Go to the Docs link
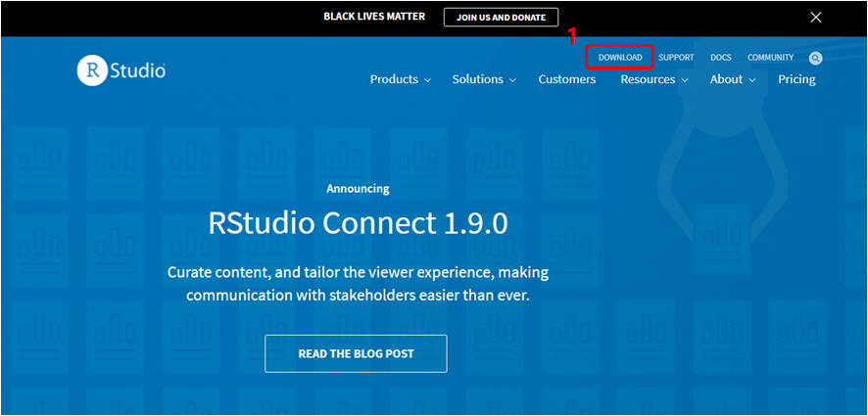The height and width of the screenshot is (416, 868). (x=721, y=58)
